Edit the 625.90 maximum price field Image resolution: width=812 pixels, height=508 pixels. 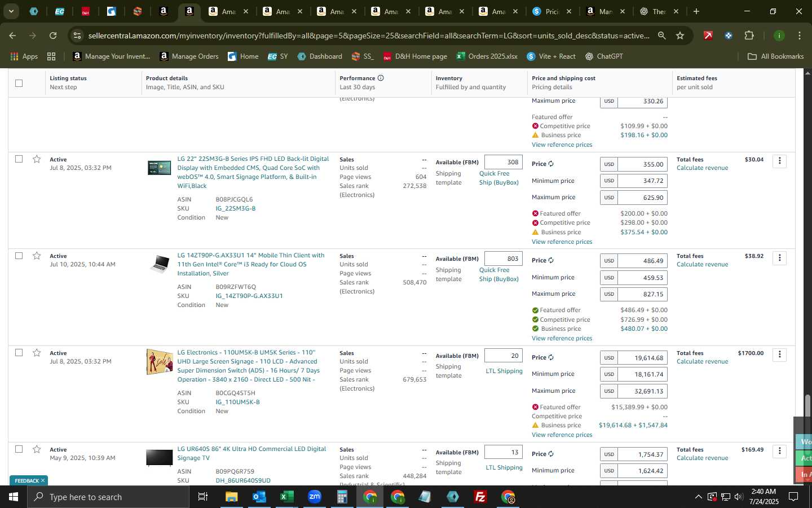pos(643,198)
